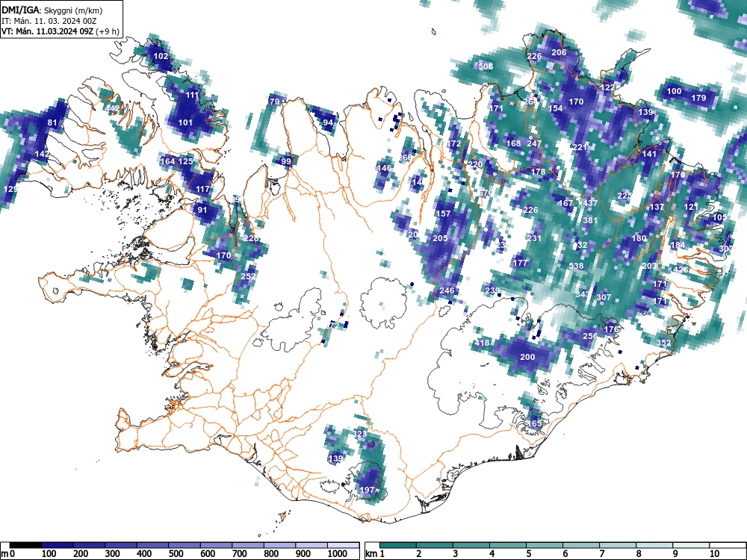Click the '418' visibility value

click(482, 343)
